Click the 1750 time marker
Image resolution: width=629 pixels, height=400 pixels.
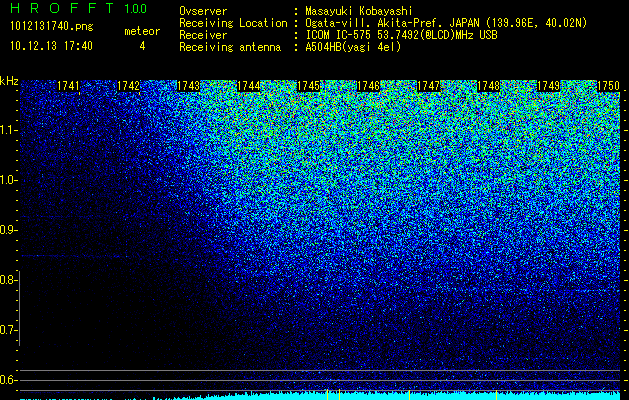coord(609,86)
